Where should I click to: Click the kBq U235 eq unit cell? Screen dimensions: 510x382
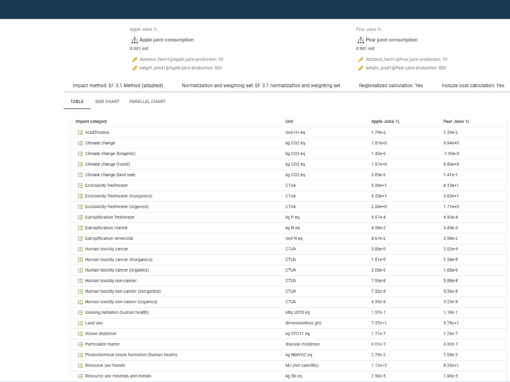[297, 313]
